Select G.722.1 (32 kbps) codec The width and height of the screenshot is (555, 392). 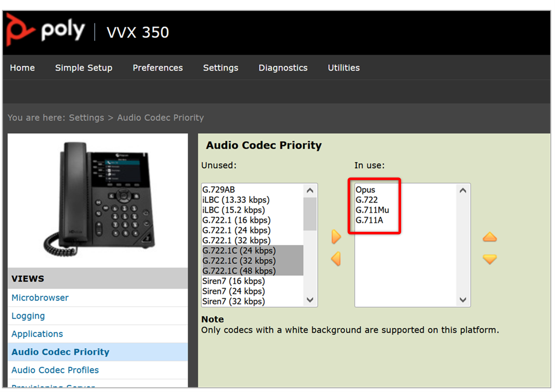[x=252, y=240]
